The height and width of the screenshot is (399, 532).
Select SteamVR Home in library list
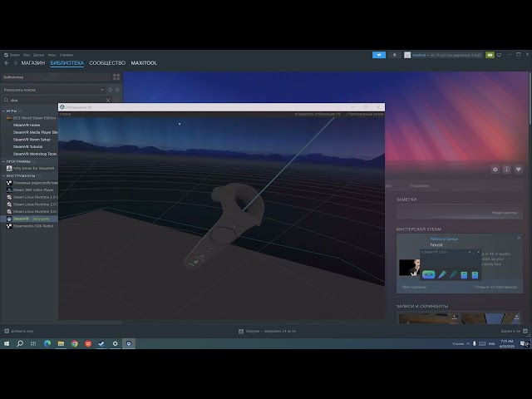(x=27, y=126)
